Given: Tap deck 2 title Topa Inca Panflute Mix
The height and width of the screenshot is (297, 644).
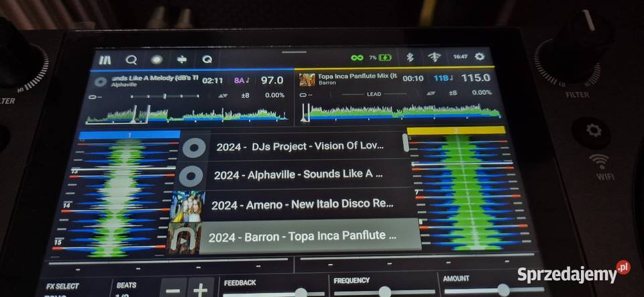Looking at the screenshot, I should [358, 76].
